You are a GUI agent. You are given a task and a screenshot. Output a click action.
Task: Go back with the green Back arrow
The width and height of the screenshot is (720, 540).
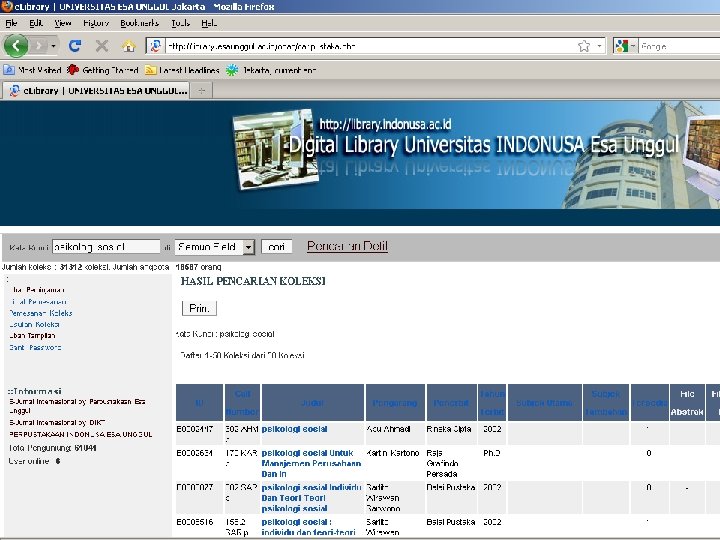point(16,46)
